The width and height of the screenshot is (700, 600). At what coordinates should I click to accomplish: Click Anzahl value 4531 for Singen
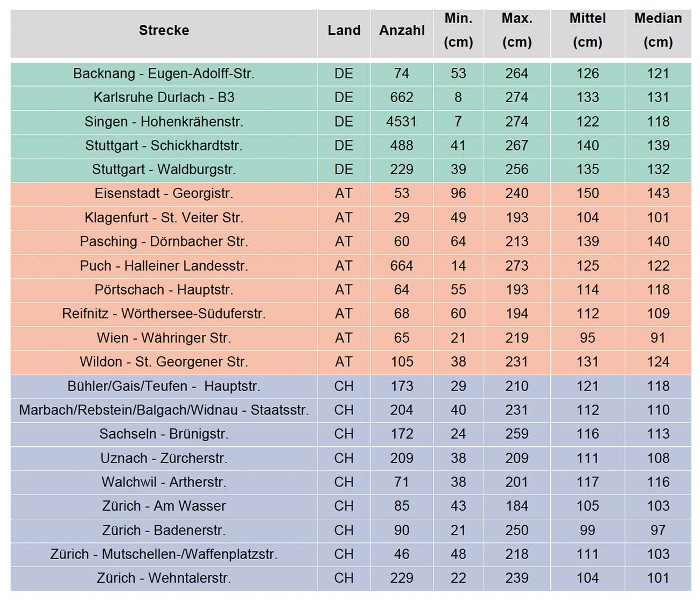tap(402, 122)
